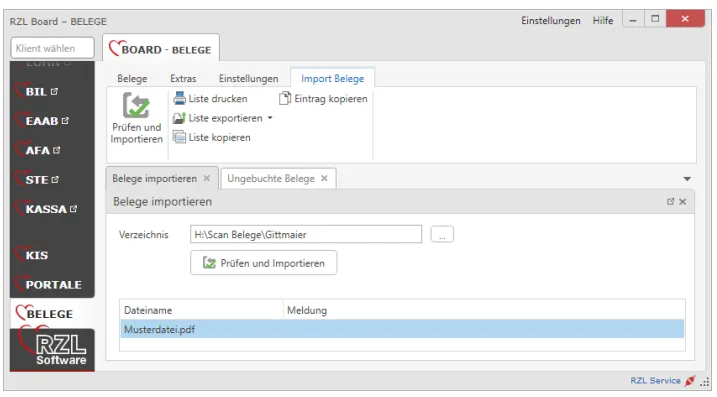
Task: Click the Verzeichnis path field
Action: point(306,234)
